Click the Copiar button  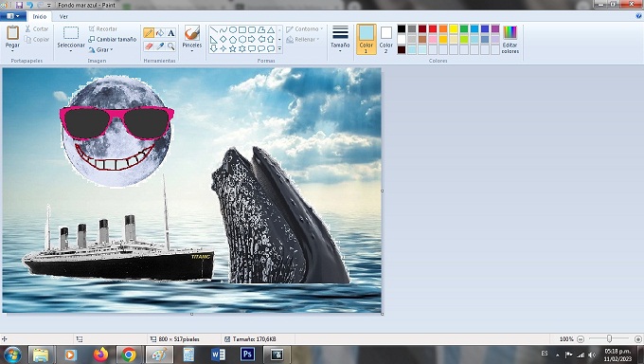click(x=37, y=40)
